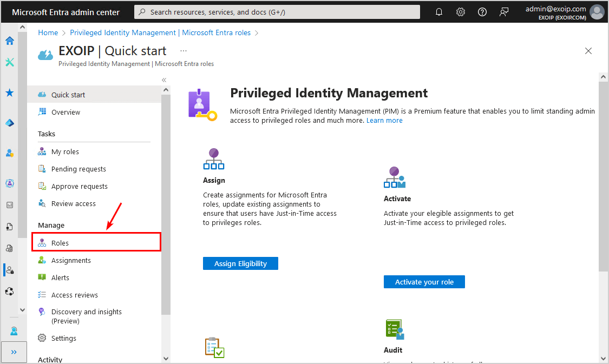
Task: Close the Quick start blade
Action: [588, 51]
